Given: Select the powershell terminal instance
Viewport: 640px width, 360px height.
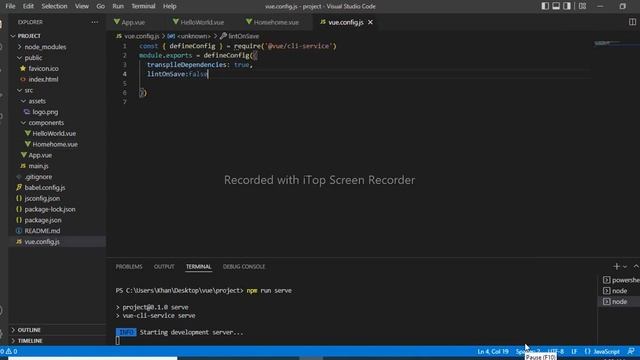Looking at the screenshot, I should (621, 280).
